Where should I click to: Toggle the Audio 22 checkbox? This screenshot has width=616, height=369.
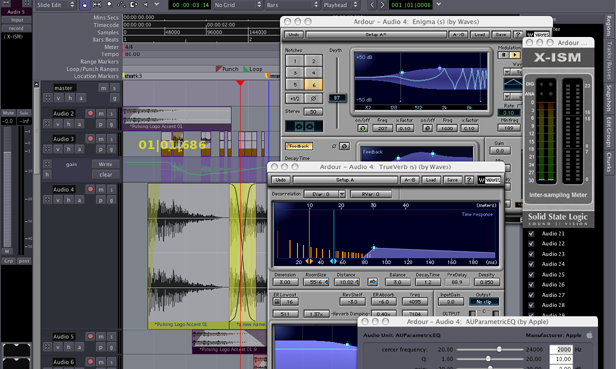click(531, 244)
